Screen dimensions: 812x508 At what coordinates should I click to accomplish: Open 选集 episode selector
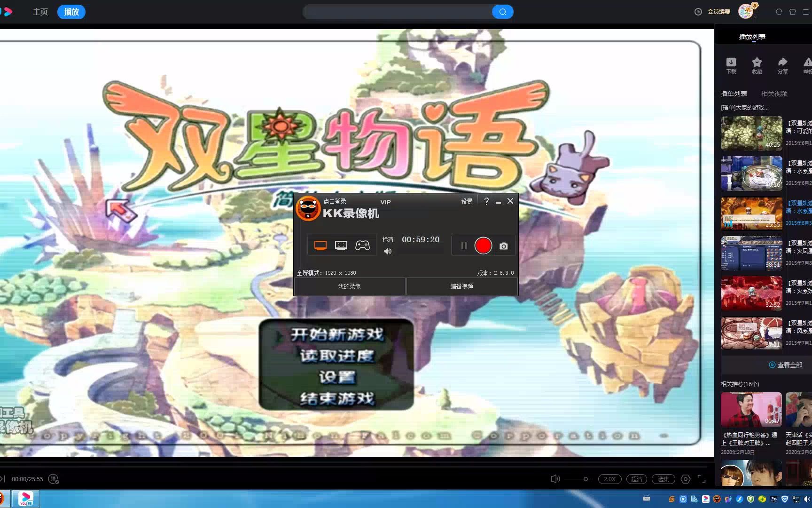pyautogui.click(x=664, y=479)
